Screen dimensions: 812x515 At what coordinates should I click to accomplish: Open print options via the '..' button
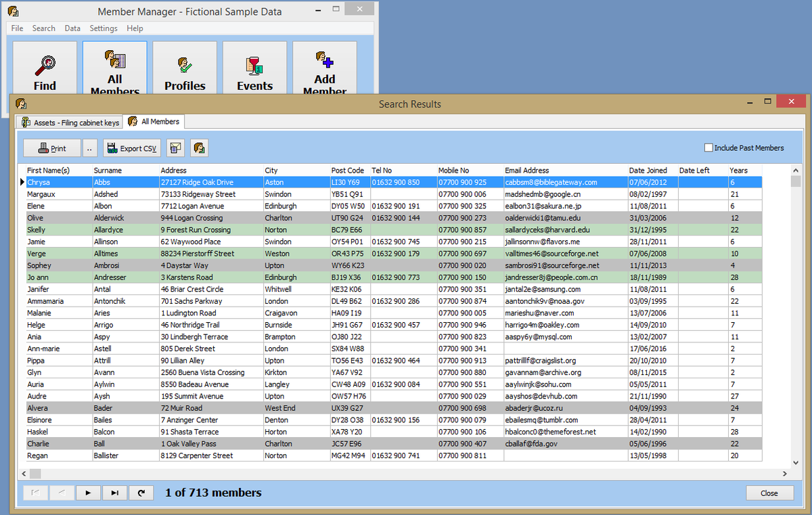coord(91,148)
